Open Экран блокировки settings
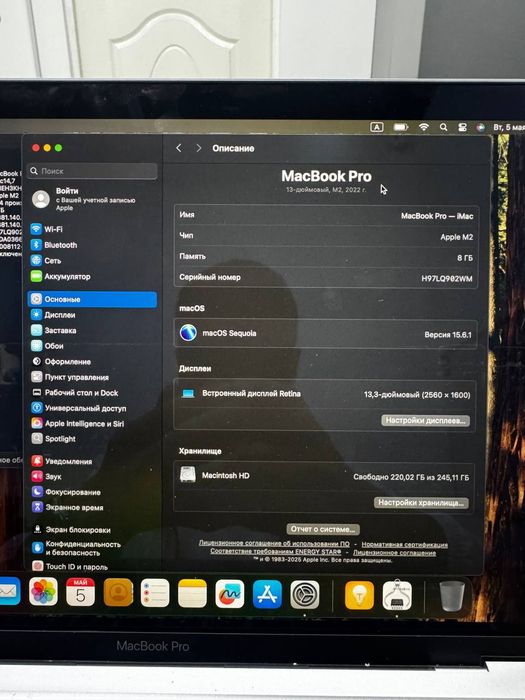 pyautogui.click(x=78, y=530)
